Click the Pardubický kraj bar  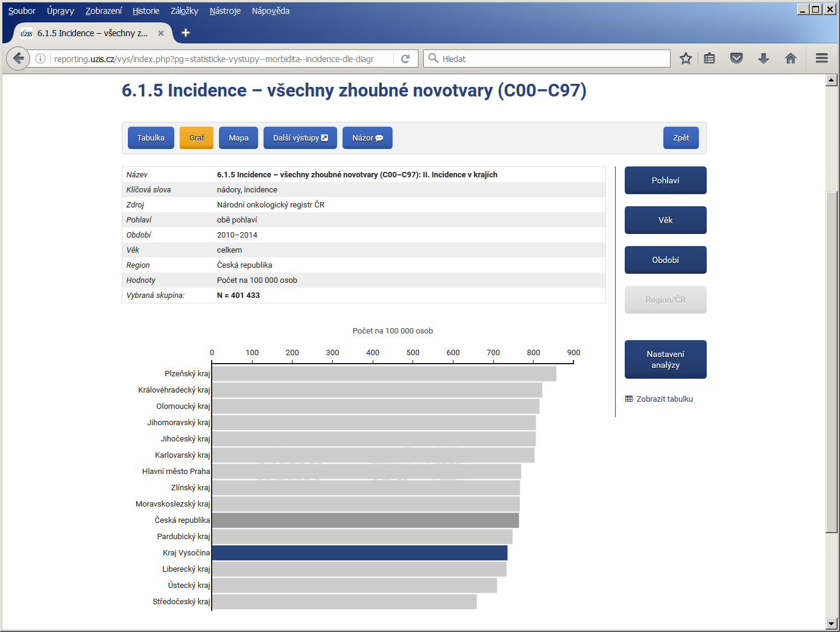tap(362, 537)
